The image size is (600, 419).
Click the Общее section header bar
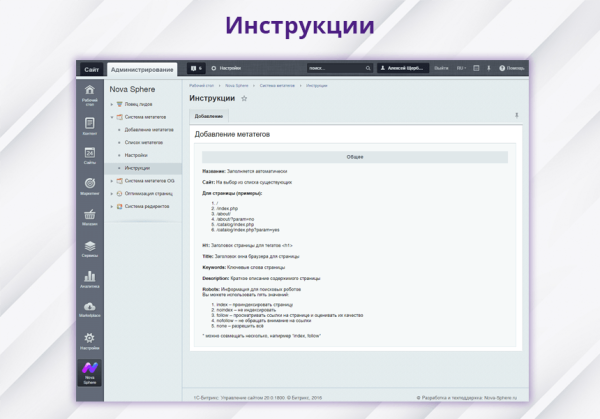[x=355, y=157]
